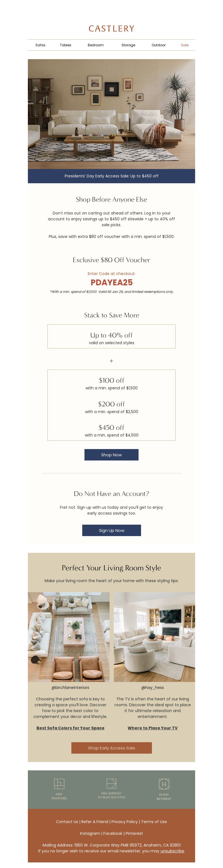Click the Shop Now button
Viewport: 223px width, 868px height.
tap(111, 455)
